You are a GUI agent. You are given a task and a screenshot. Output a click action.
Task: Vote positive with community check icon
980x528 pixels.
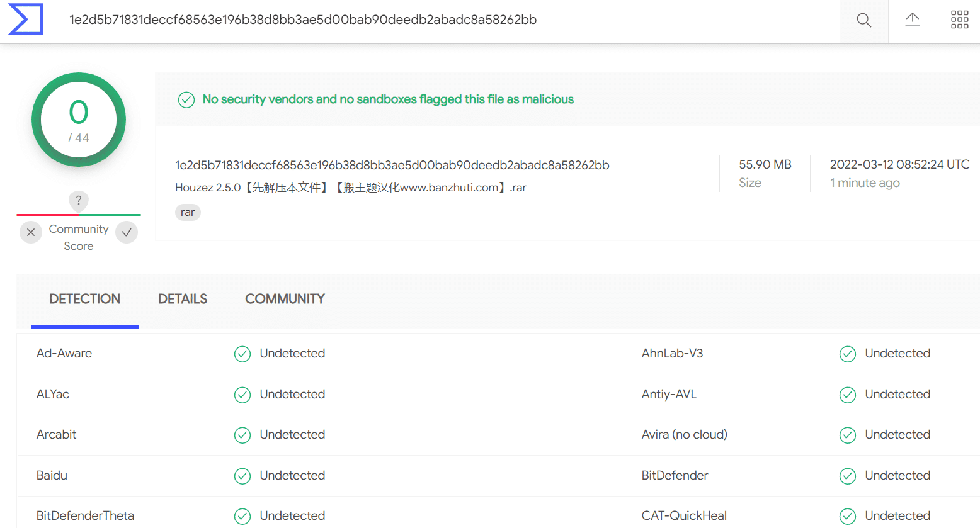point(127,232)
